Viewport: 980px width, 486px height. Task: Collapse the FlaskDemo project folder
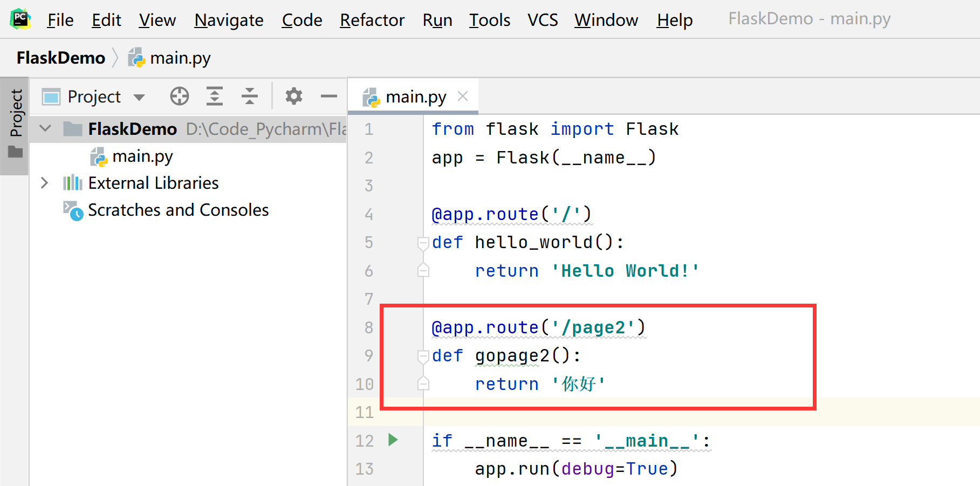(x=45, y=129)
